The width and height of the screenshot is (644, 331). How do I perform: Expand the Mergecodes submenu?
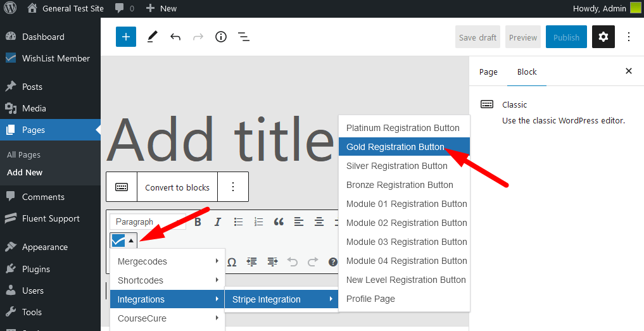(168, 261)
